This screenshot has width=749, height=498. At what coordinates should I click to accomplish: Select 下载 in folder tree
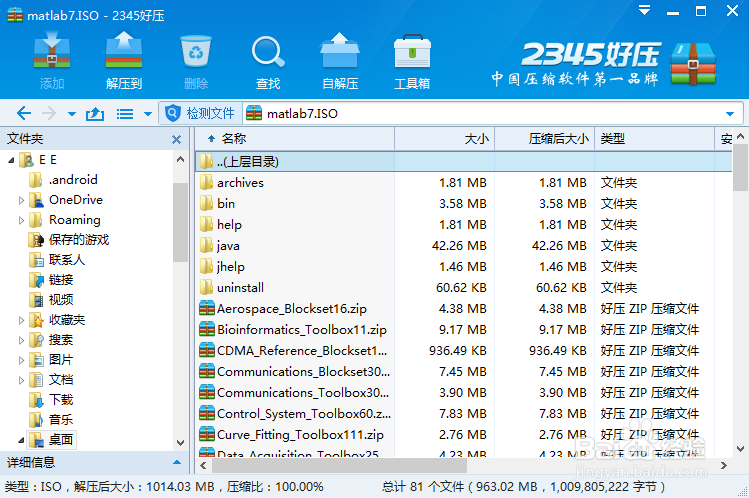[51, 400]
